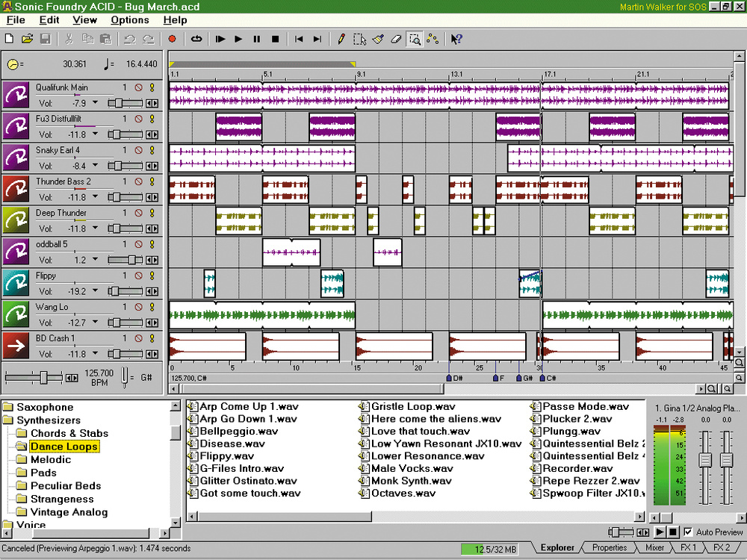Mute the Wang Lo track
Image resolution: width=747 pixels, height=560 pixels.
point(138,307)
